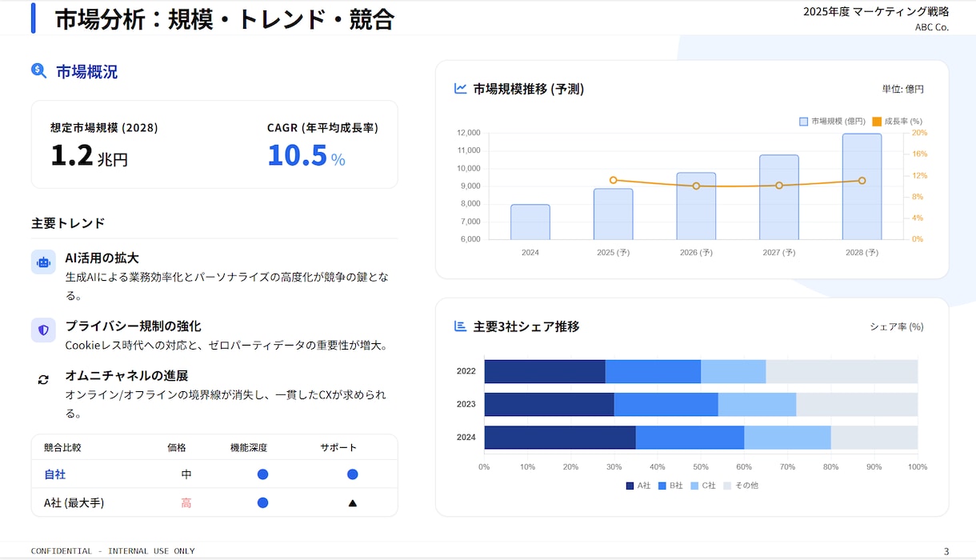The image size is (976, 560).
Task: Click the 10.5 % CAGR value
Action: click(306, 155)
